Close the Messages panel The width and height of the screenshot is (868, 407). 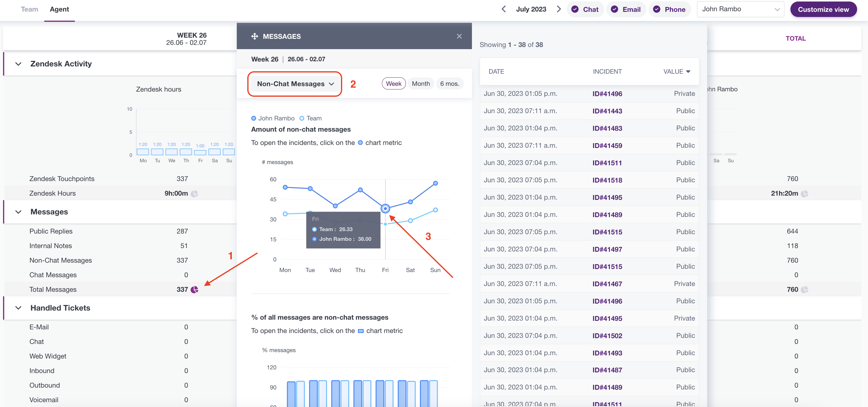pyautogui.click(x=459, y=36)
